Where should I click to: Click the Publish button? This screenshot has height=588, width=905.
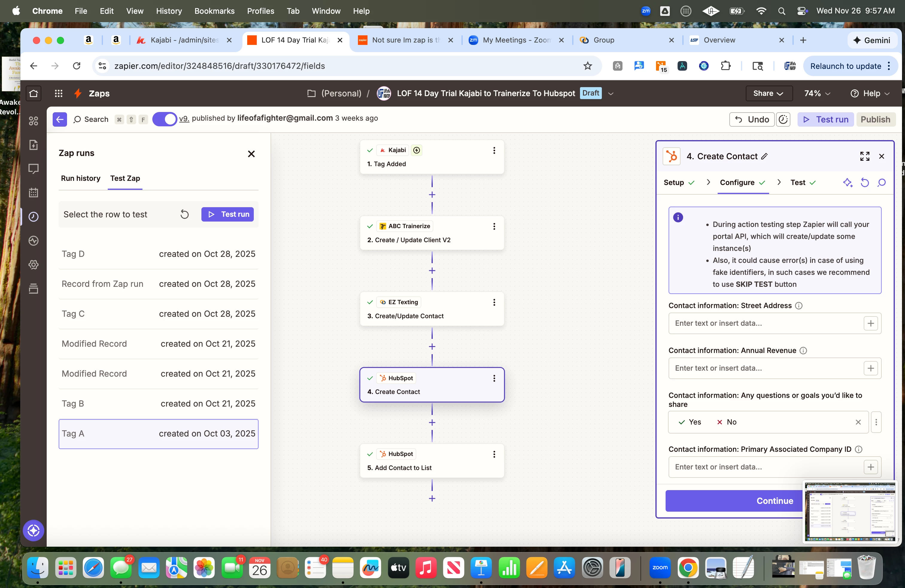875,119
